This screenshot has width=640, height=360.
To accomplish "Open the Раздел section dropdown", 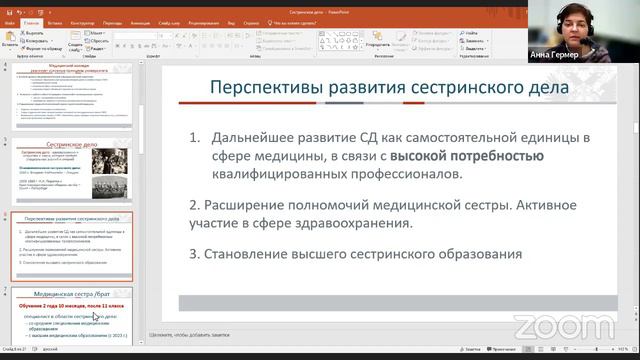I will tap(96, 49).
